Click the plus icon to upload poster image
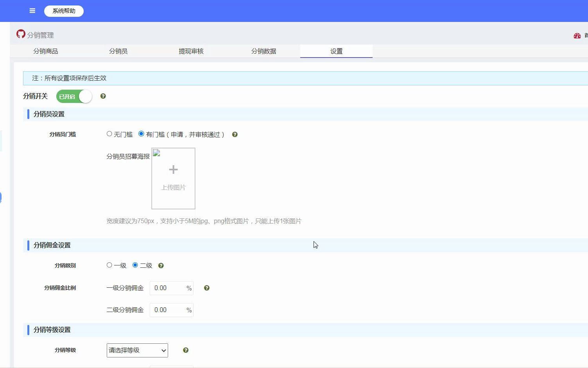Screen dimensions: 588x368 (173, 169)
